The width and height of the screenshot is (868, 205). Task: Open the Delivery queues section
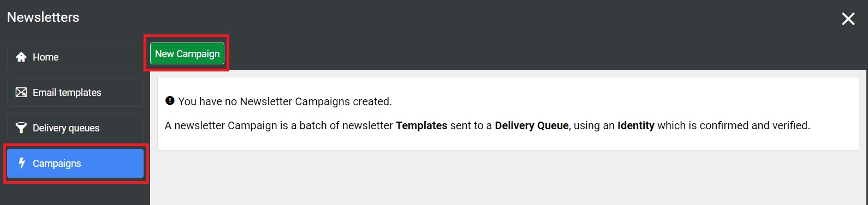pos(75,128)
